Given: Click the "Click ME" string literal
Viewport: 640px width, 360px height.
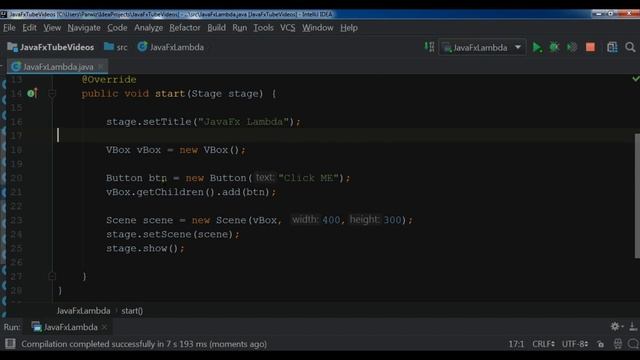Looking at the screenshot, I should (x=309, y=178).
